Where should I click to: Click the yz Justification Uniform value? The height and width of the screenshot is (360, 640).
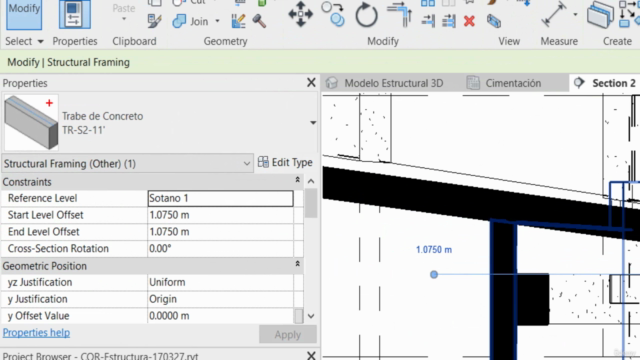220,282
